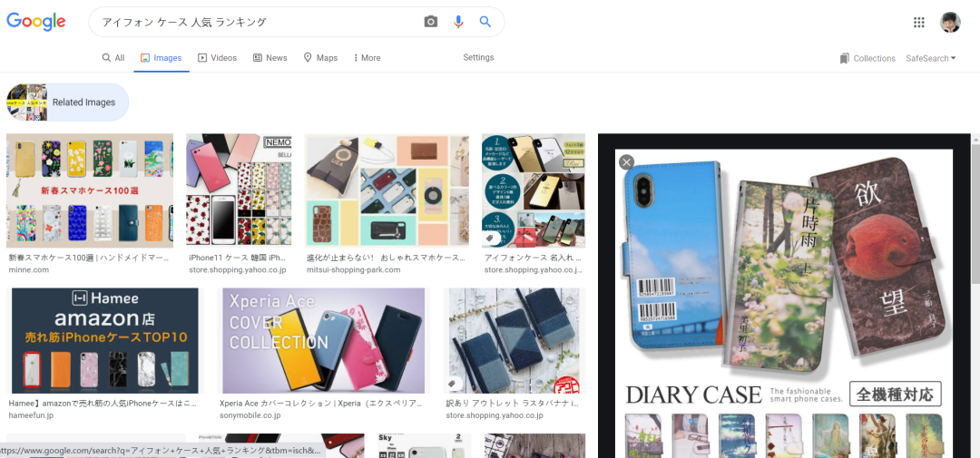
Task: Switch to the All results tab
Action: [113, 58]
